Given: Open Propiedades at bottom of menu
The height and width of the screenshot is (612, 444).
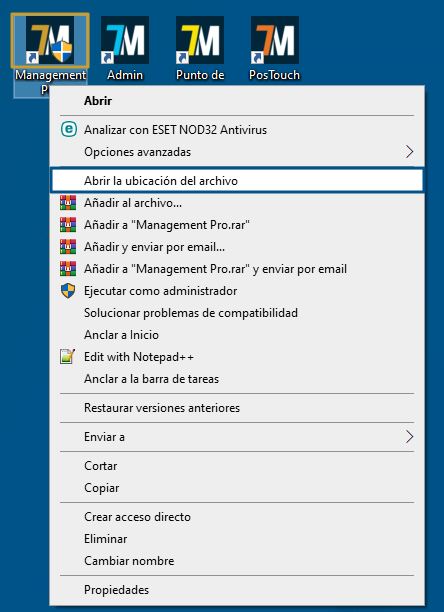Looking at the screenshot, I should [x=237, y=590].
